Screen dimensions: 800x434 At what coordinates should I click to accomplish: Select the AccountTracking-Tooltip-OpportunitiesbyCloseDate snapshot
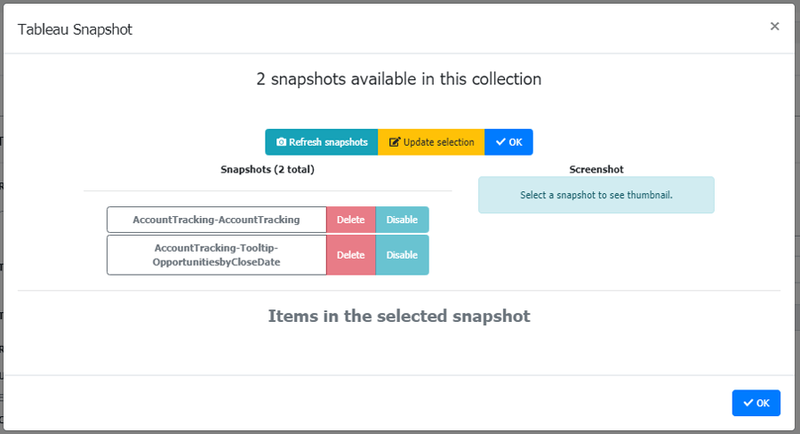click(216, 255)
